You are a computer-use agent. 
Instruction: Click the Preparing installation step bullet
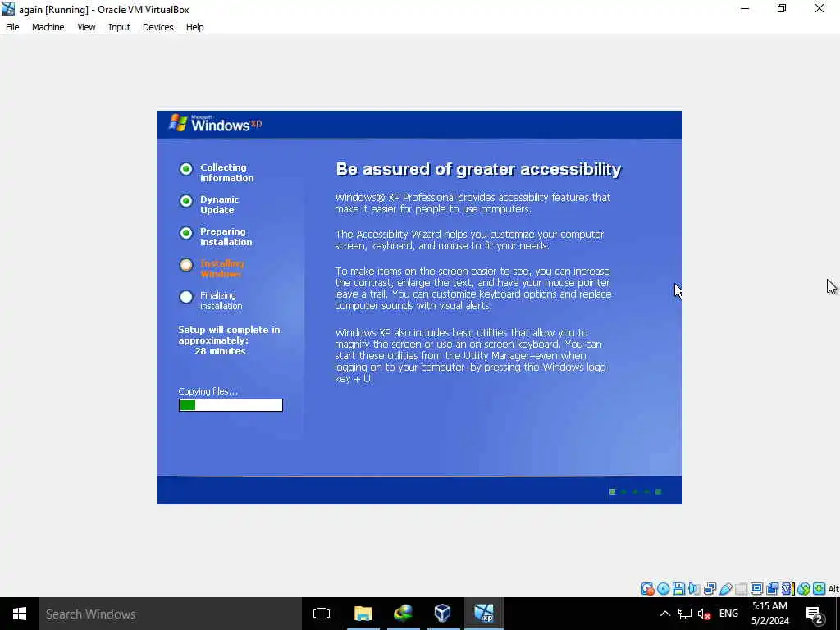[186, 233]
